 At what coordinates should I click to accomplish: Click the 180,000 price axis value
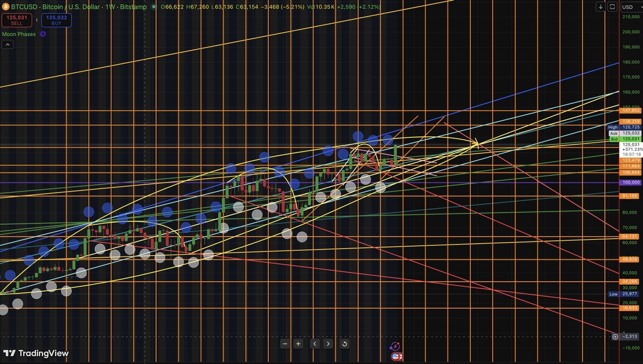tap(631, 62)
